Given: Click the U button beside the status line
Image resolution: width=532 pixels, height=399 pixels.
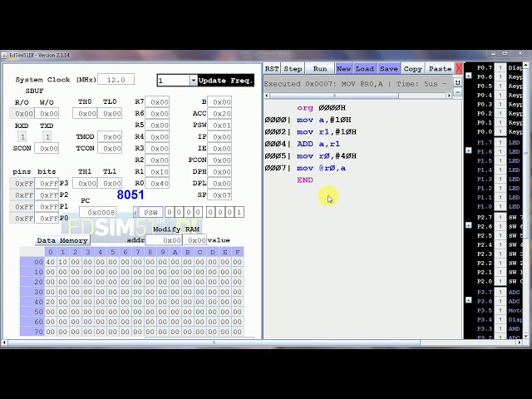Looking at the screenshot, I should [x=457, y=82].
